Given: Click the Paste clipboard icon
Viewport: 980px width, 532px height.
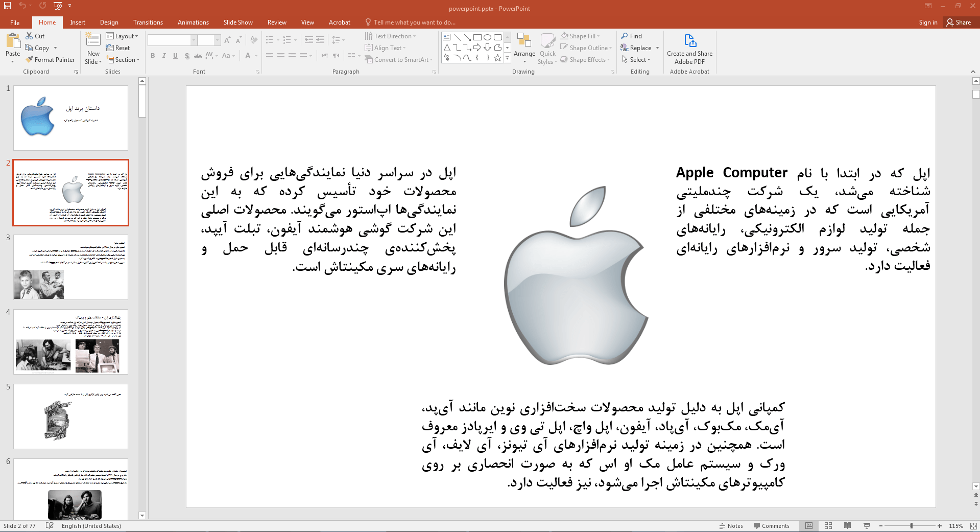Looking at the screenshot, I should [x=13, y=41].
